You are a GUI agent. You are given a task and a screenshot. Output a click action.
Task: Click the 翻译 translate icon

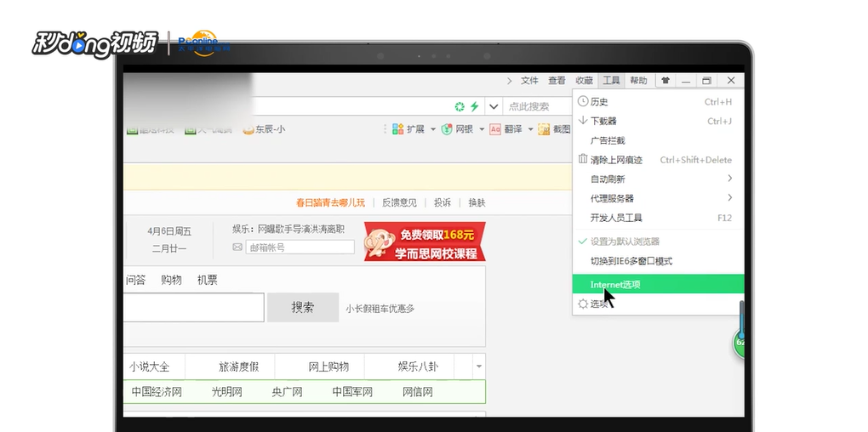click(x=495, y=129)
